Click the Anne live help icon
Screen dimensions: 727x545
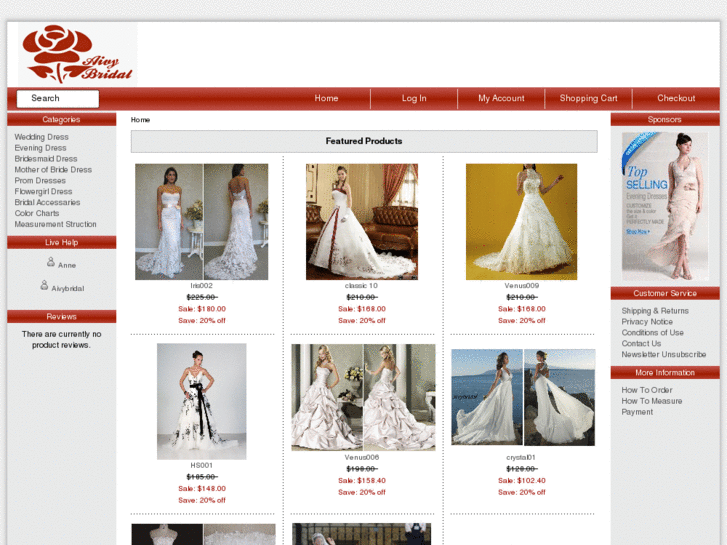51,262
